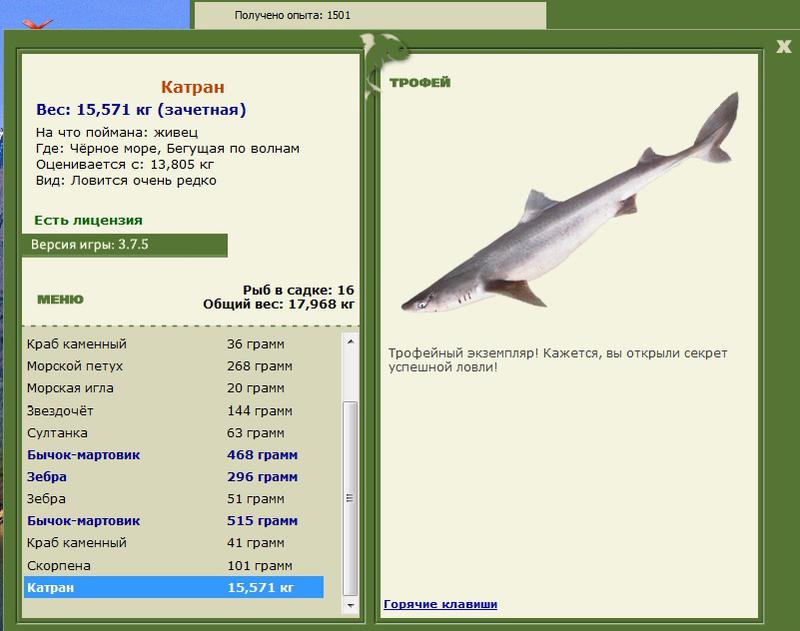This screenshot has height=631, width=800.
Task: Click the Трофейный экземпляр! description text
Action: pyautogui.click(x=558, y=360)
